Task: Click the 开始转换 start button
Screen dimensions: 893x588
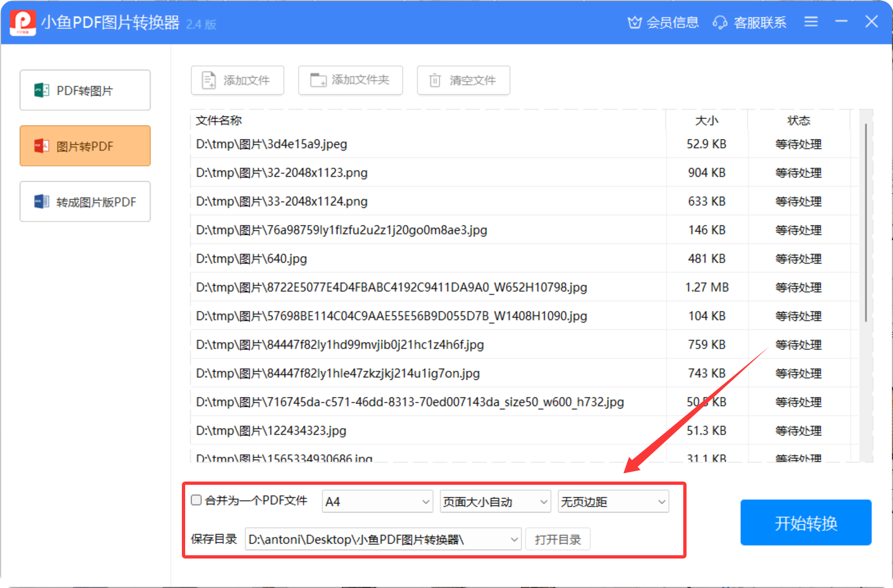Action: pos(806,522)
